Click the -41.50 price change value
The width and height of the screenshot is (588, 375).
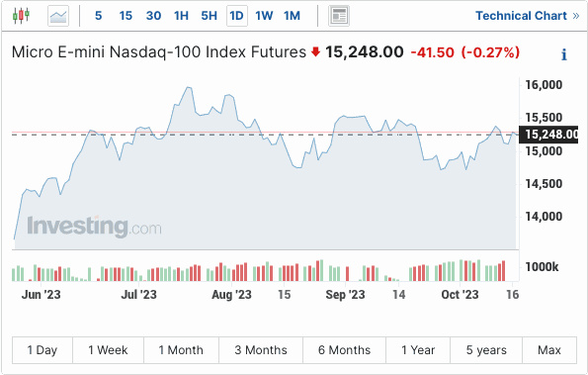tap(433, 52)
